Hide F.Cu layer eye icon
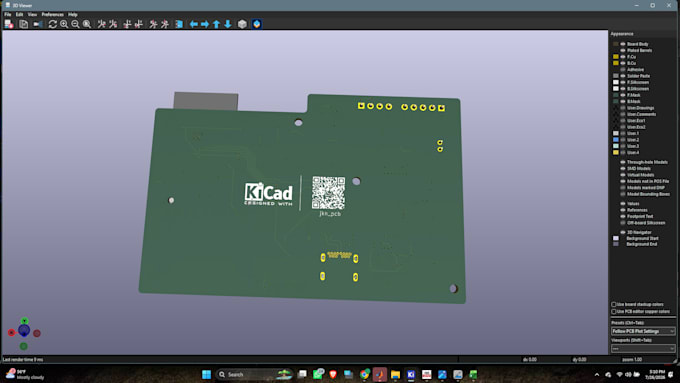This screenshot has height=383, width=680. click(623, 57)
